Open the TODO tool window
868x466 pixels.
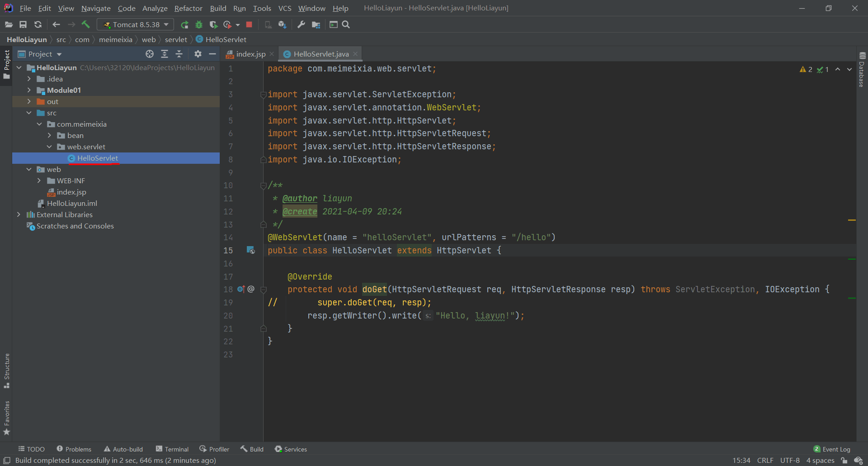click(x=31, y=449)
